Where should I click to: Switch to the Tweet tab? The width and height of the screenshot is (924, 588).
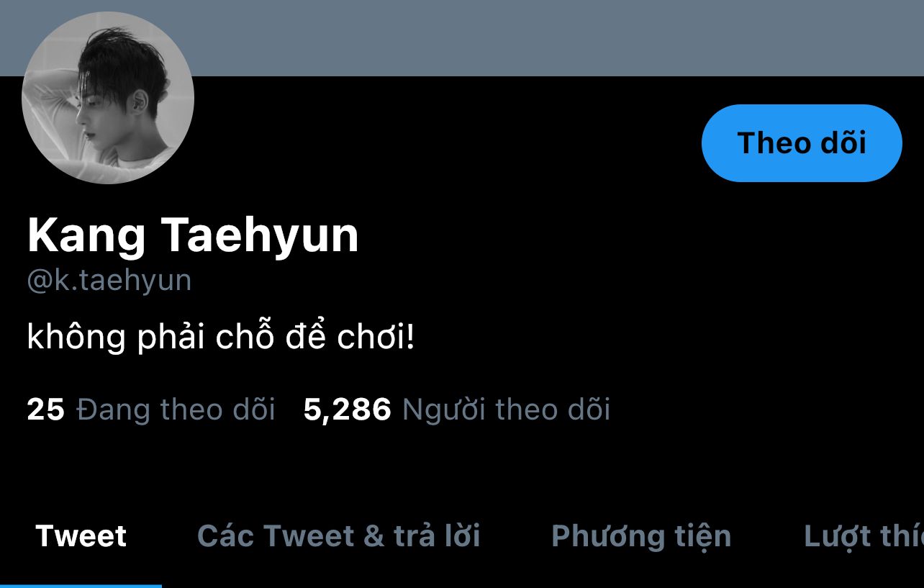click(x=81, y=536)
